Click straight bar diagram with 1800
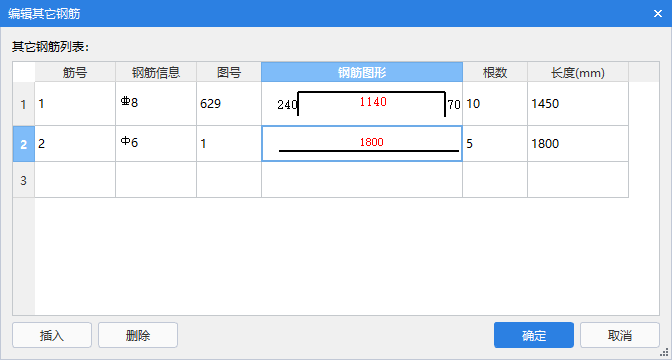The image size is (672, 360). (362, 144)
